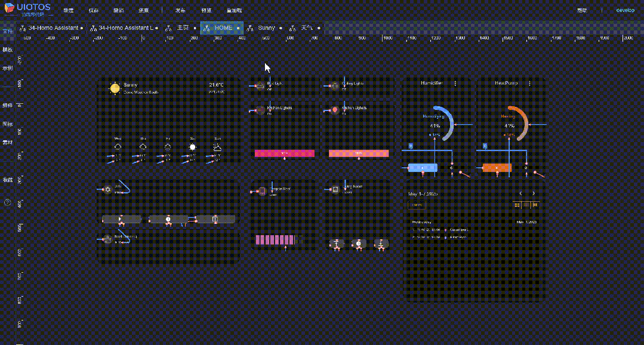Click the purple tablet device icon
The height and width of the screenshot is (345, 644).
[261, 191]
